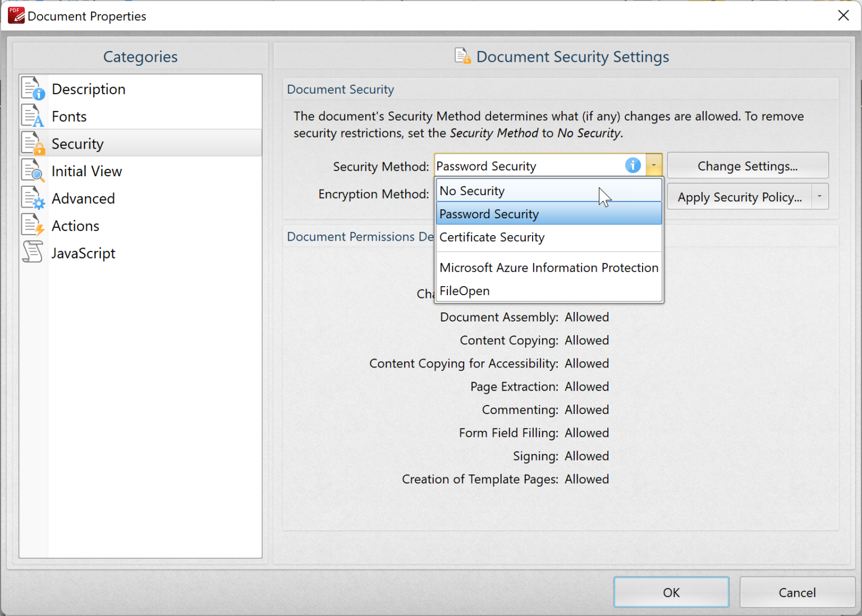Click the Initial View magnifier icon

click(33, 170)
